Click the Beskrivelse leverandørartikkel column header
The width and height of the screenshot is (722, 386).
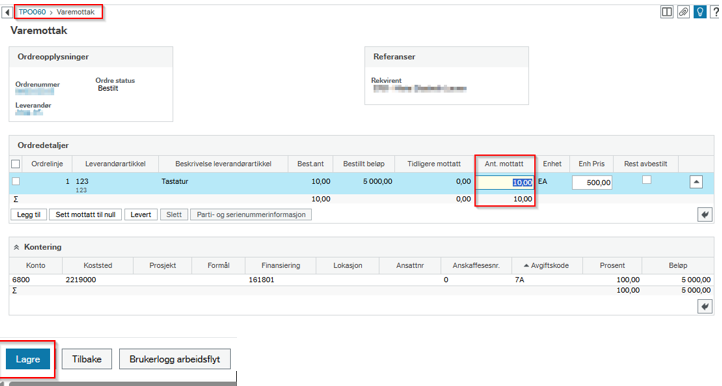tap(223, 164)
